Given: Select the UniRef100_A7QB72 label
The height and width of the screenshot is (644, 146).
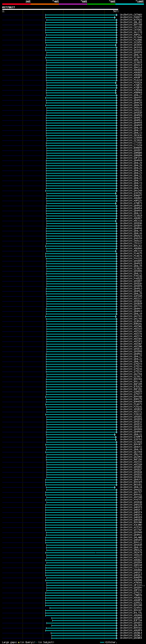Looking at the screenshot, I should pyautogui.click(x=131, y=85).
